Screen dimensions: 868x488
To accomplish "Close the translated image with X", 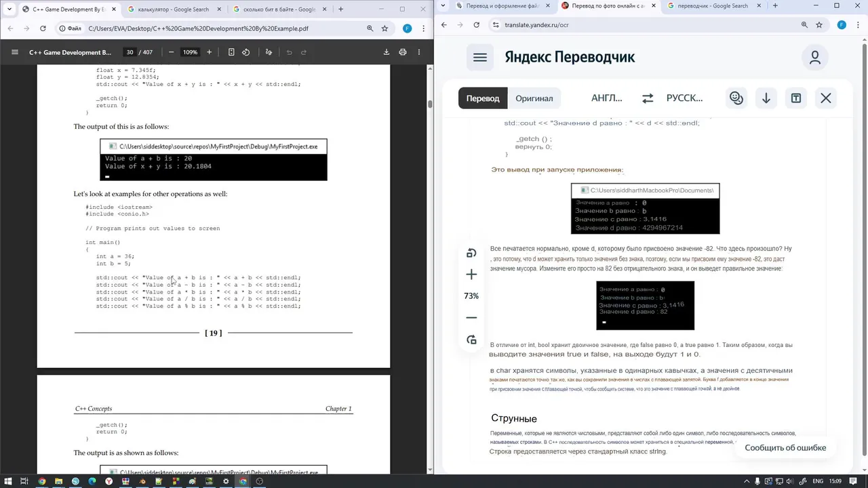I will click(826, 98).
